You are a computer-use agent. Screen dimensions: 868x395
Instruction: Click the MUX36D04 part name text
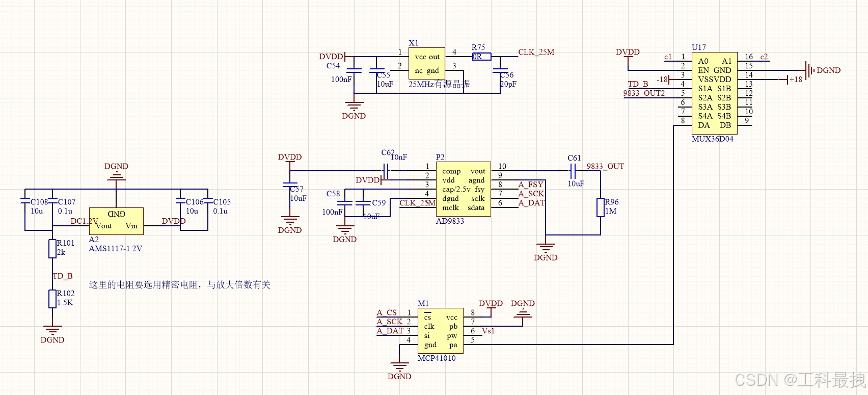713,139
